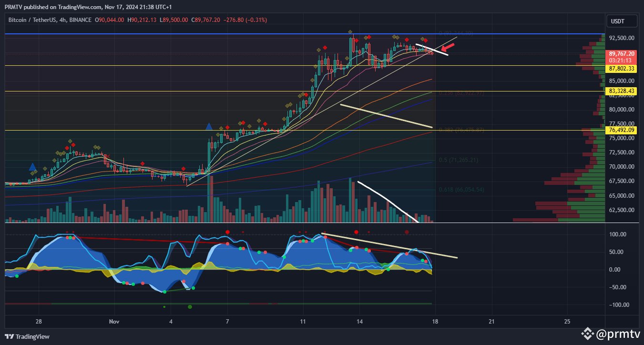Click the 70,000.00 price axis label
The image size is (644, 345).
[x=621, y=167]
